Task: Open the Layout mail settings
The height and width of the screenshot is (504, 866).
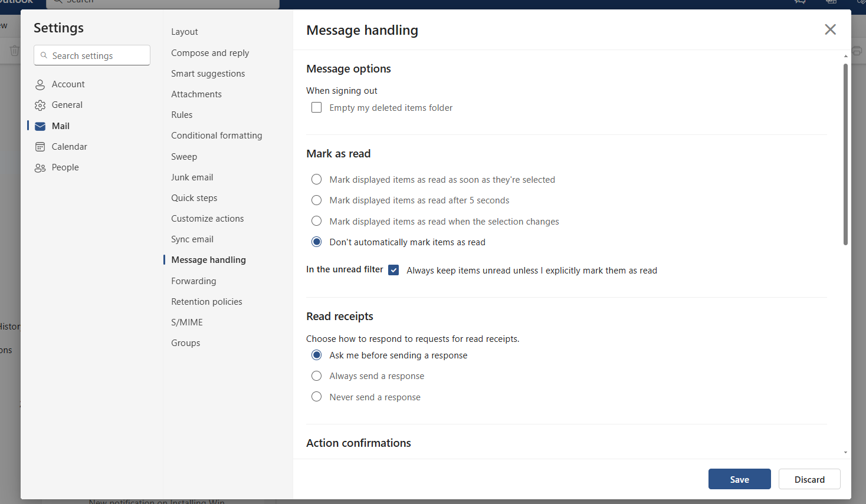Action: point(185,32)
